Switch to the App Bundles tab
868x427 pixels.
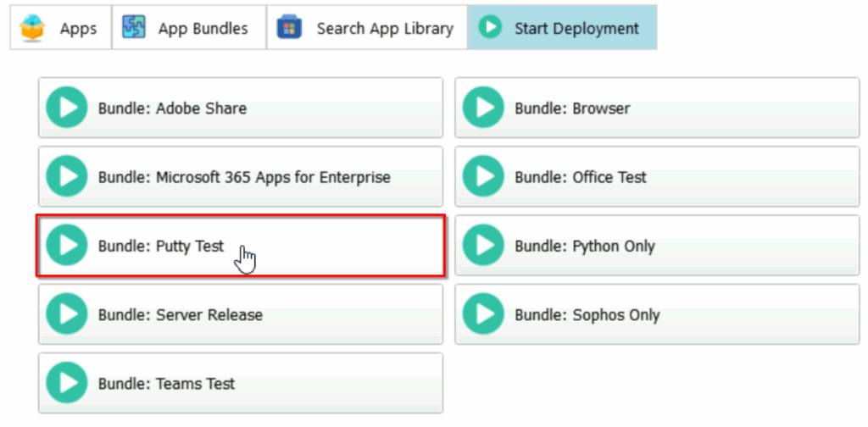pos(189,28)
